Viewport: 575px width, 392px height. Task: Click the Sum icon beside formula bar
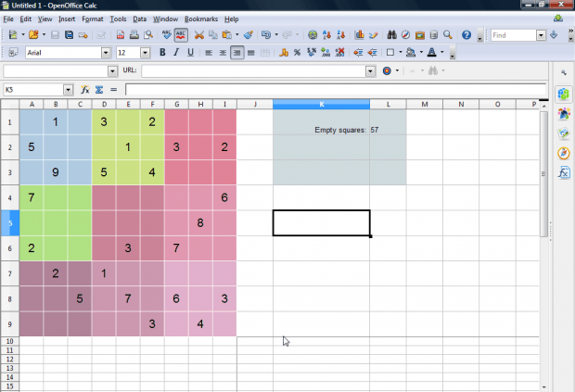pos(99,90)
